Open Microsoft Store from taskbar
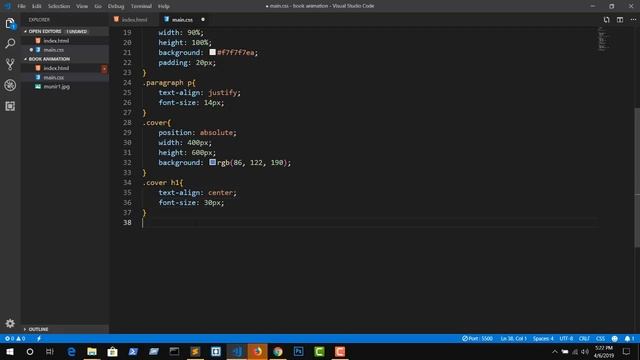This screenshot has width=640, height=360. [112, 351]
